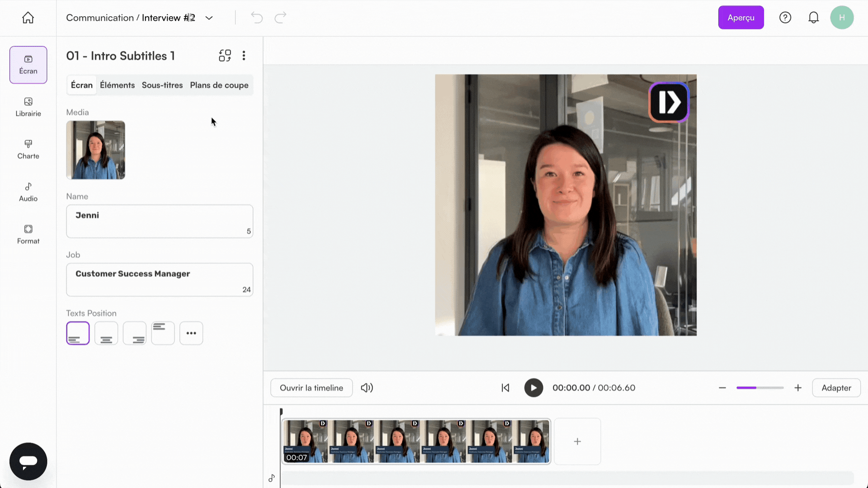Open the Format panel
The height and width of the screenshot is (488, 868).
pos(28,234)
